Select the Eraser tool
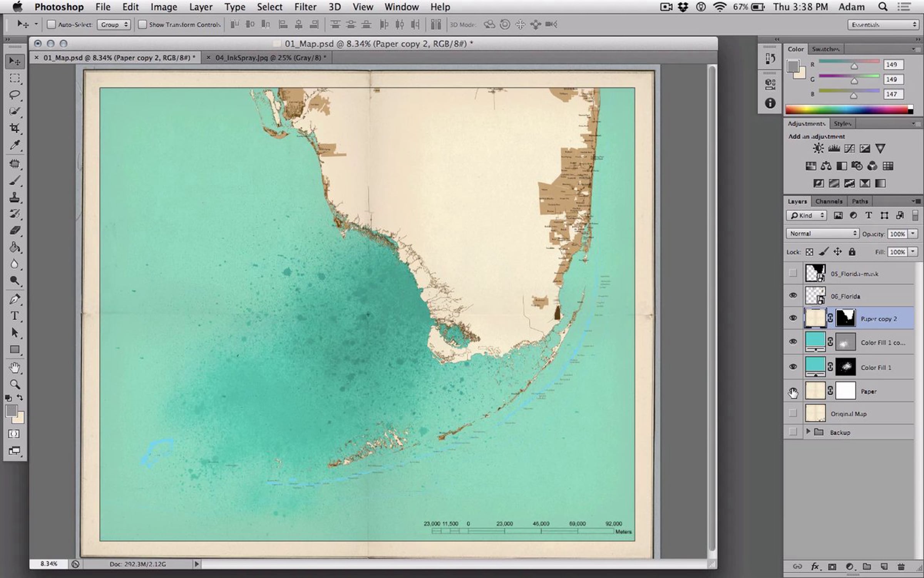The image size is (924, 578). 15,230
